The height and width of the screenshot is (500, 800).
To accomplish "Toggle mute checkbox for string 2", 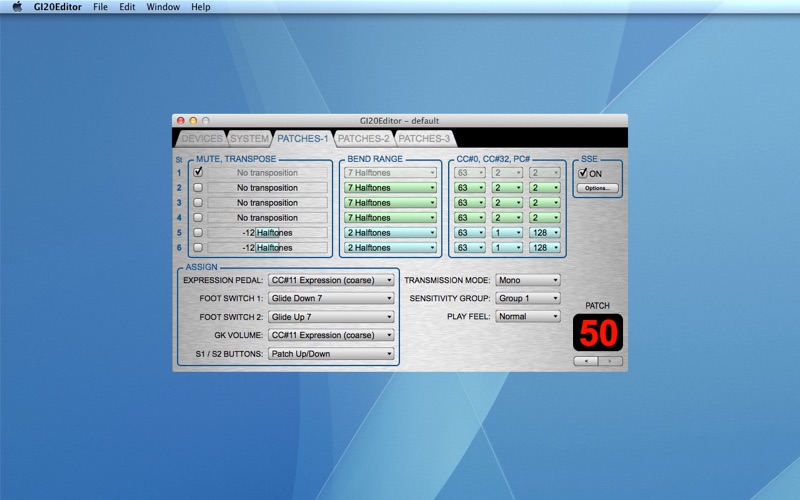I will (x=198, y=187).
